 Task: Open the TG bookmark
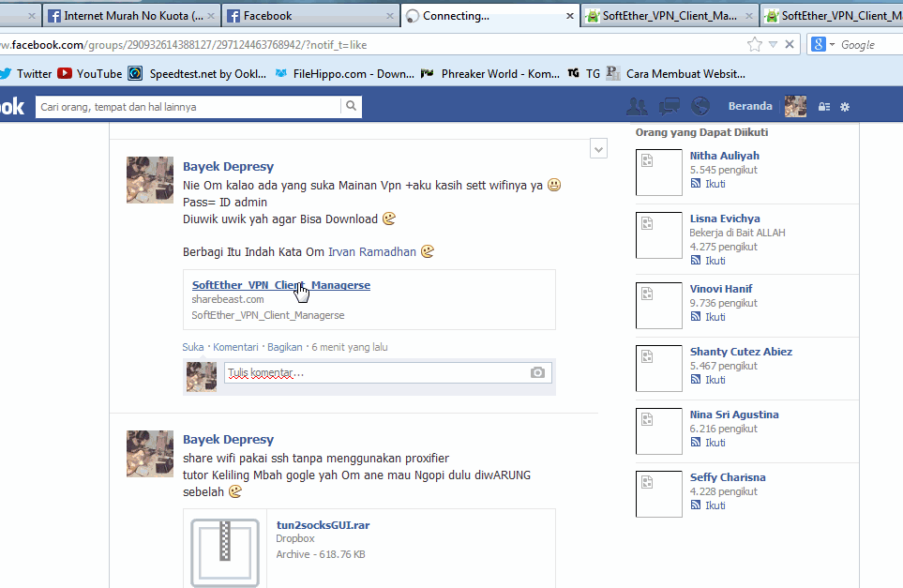pyautogui.click(x=584, y=74)
